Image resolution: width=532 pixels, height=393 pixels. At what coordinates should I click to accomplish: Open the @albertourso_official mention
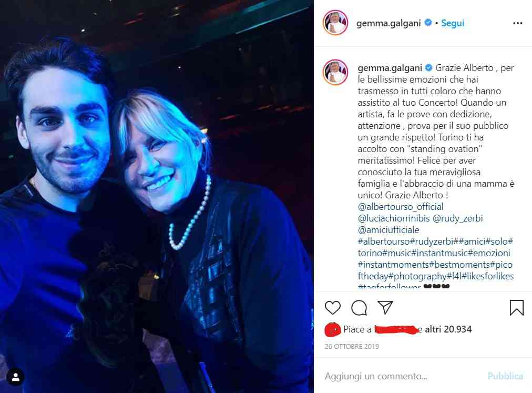[401, 207]
